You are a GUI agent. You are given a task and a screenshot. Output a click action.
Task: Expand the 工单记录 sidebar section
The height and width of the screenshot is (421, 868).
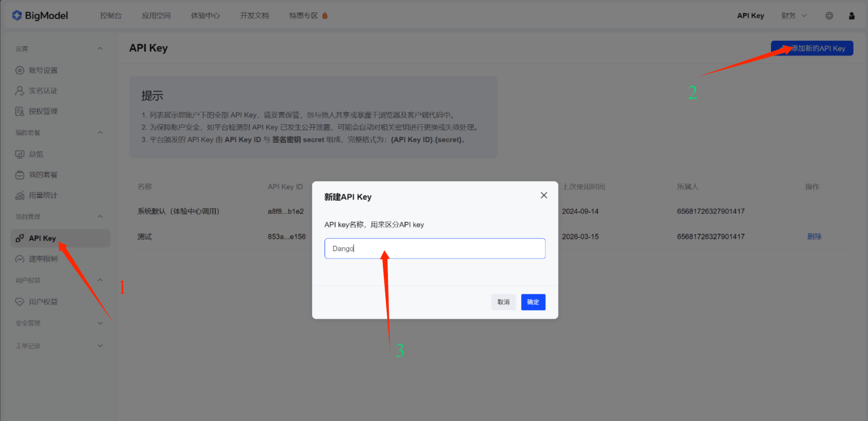click(x=100, y=346)
